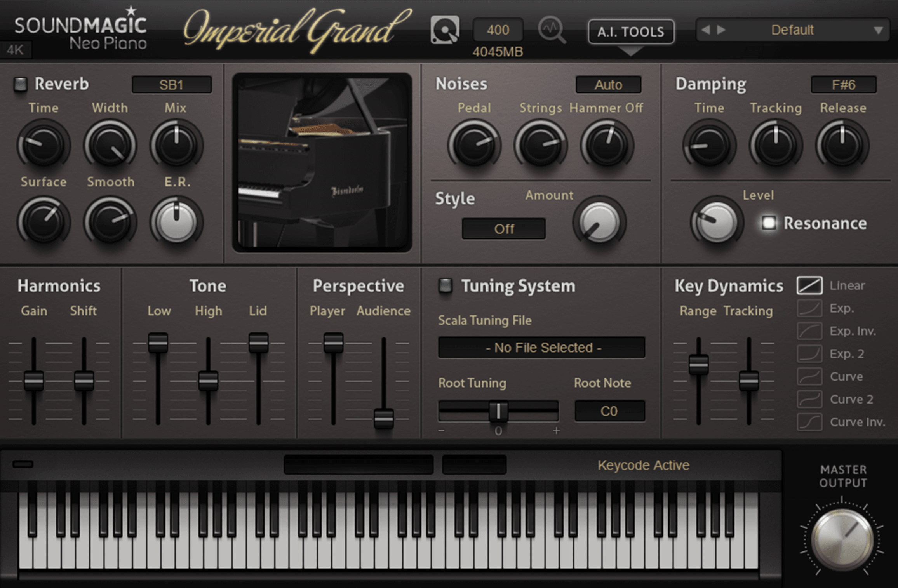898x588 pixels.
Task: Open the Style Off selector
Action: pos(504,229)
